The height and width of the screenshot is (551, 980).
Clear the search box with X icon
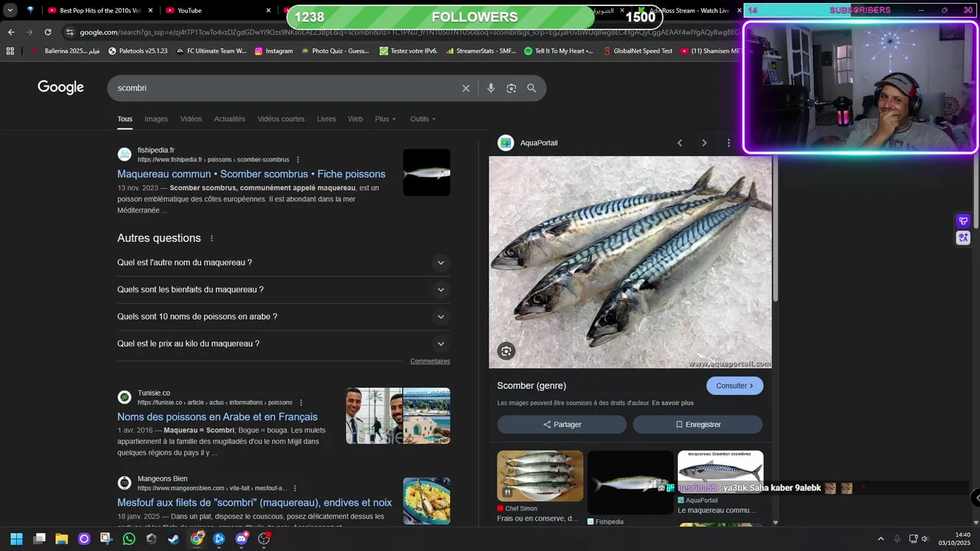[x=465, y=88]
